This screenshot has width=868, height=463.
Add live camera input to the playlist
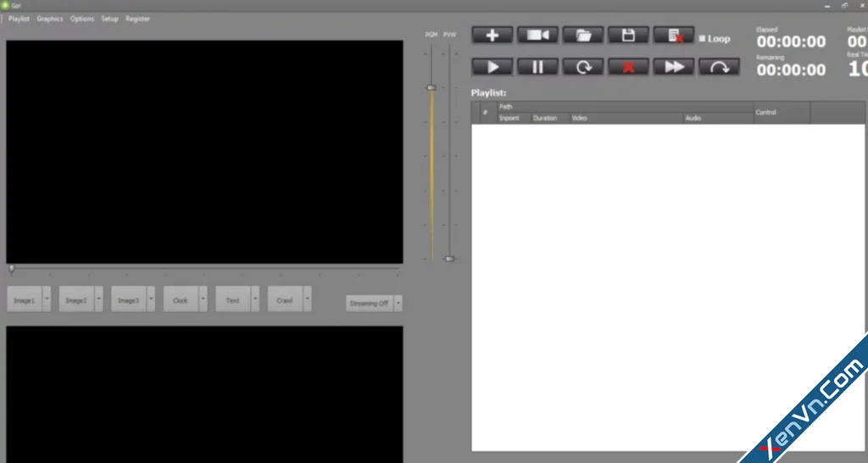(x=537, y=36)
